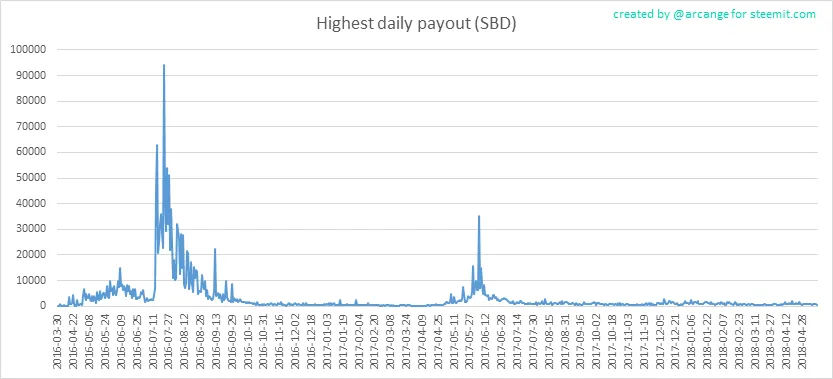This screenshot has width=833, height=379.
Task: Click the x-axis date 2017-06-28
Action: pos(500,341)
